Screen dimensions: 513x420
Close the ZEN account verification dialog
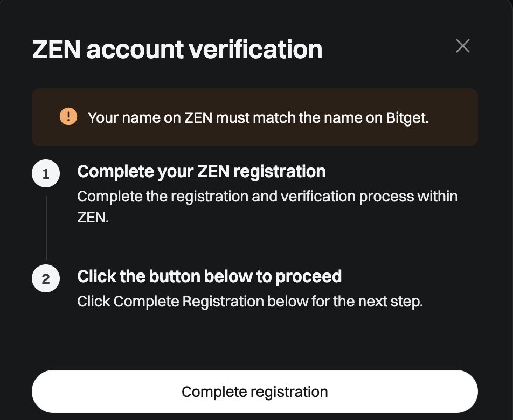click(462, 46)
